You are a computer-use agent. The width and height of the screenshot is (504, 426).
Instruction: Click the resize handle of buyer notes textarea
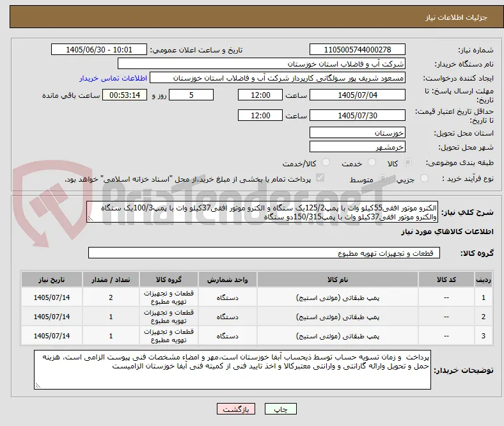point(38,386)
